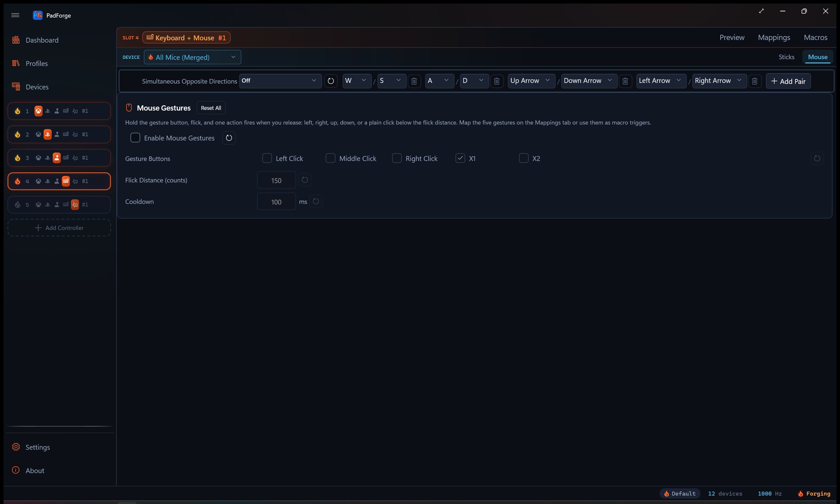This screenshot has height=504, width=840.
Task: Switch to the Mappings tab
Action: [774, 37]
